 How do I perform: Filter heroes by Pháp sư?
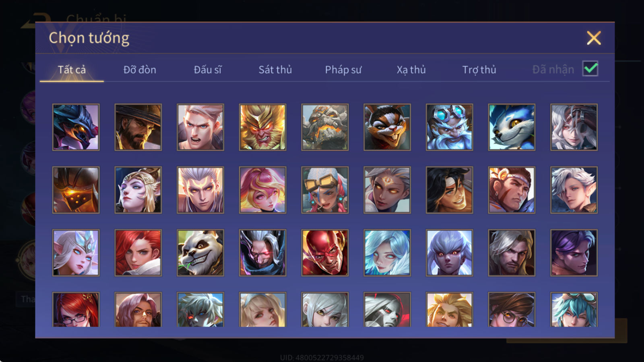tap(343, 70)
